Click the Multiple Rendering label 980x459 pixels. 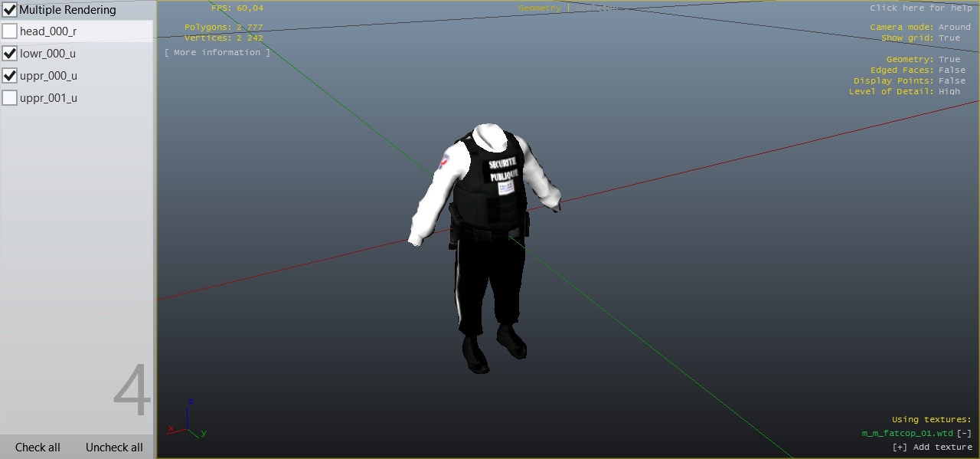(67, 10)
